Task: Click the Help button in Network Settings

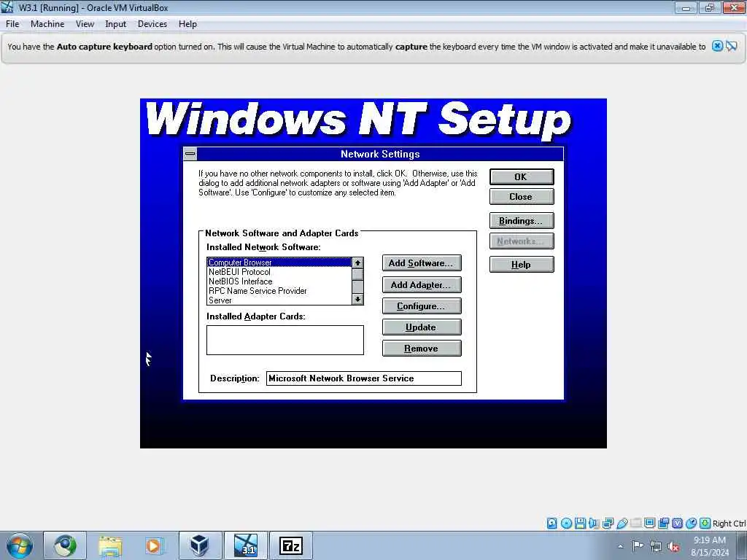Action: click(522, 265)
